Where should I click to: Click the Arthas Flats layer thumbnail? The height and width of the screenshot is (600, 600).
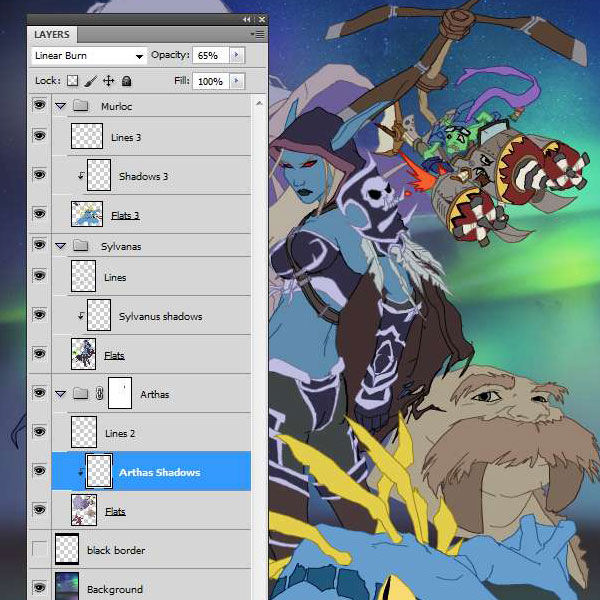tap(84, 510)
